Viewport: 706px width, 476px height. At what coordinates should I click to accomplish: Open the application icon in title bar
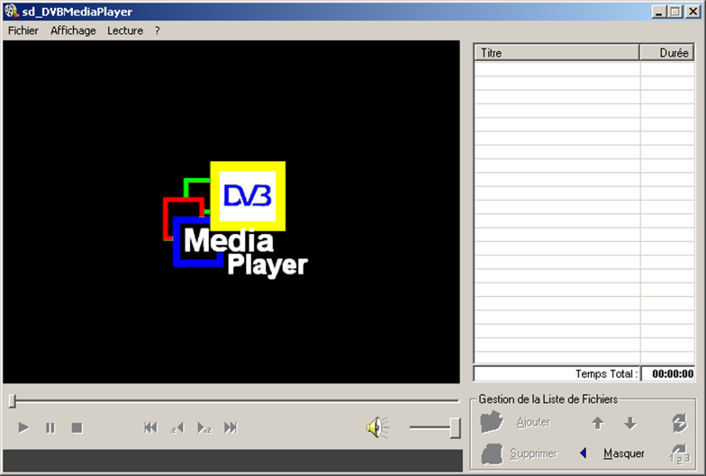tap(11, 11)
